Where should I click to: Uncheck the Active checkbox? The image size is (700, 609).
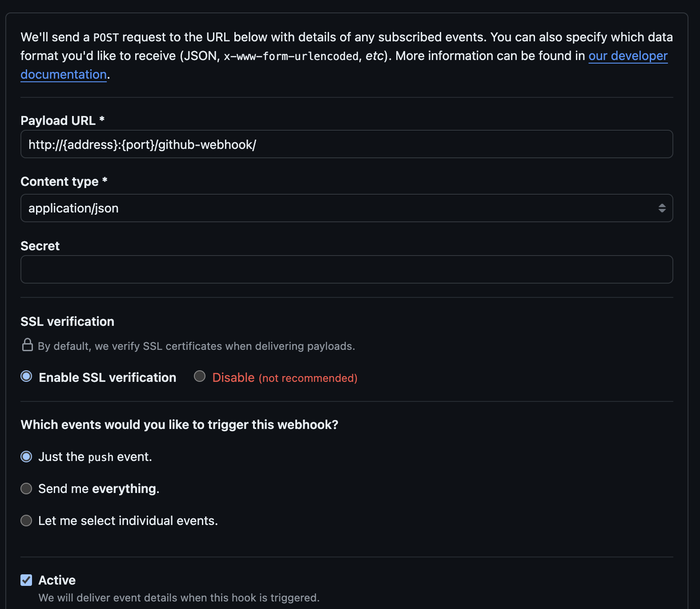click(27, 580)
